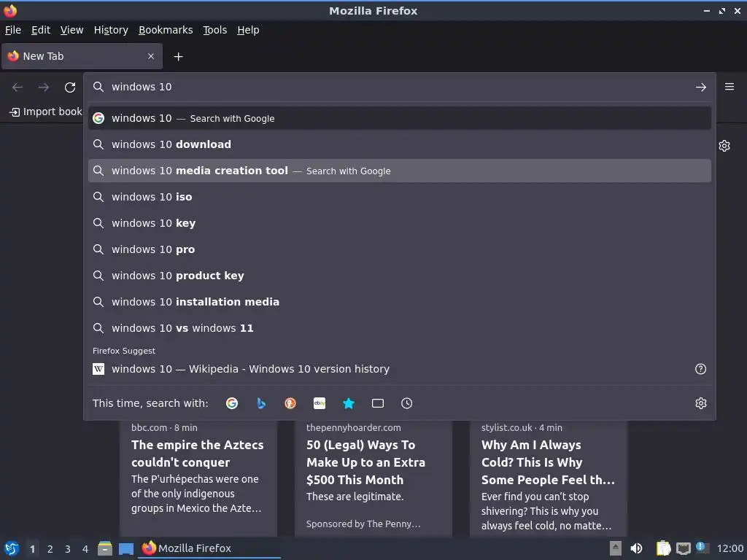This screenshot has height=560, width=747.
Task: Search open tabs using the tabs icon
Action: 378,403
